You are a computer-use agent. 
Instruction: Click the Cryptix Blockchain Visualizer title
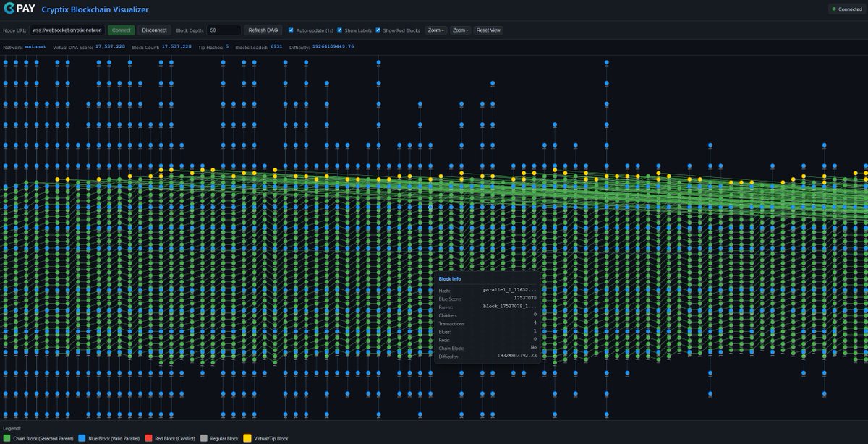coord(95,9)
